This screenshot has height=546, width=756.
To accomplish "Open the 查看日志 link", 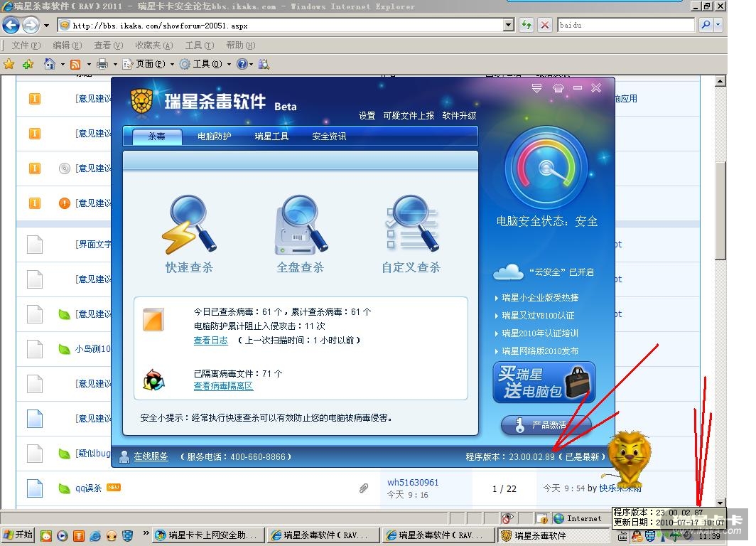I will [211, 340].
